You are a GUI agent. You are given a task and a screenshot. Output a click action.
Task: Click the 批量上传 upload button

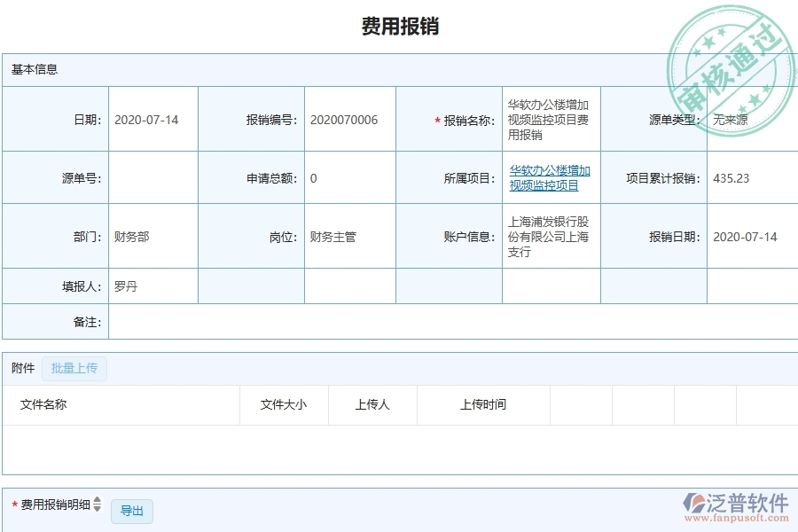(74, 368)
